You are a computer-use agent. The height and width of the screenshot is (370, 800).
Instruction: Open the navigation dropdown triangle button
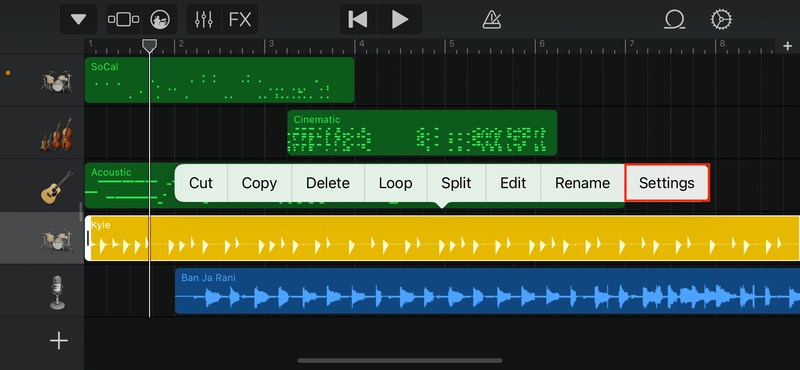(x=79, y=19)
